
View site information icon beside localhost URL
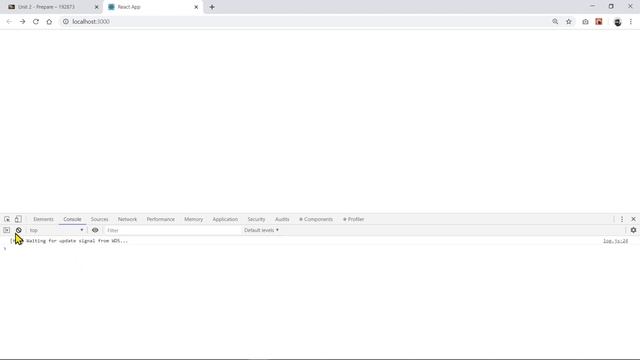(65, 22)
